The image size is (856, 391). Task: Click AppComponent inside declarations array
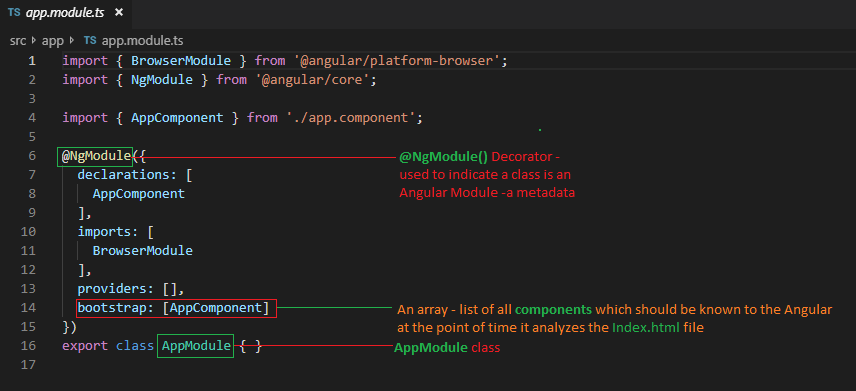click(139, 193)
